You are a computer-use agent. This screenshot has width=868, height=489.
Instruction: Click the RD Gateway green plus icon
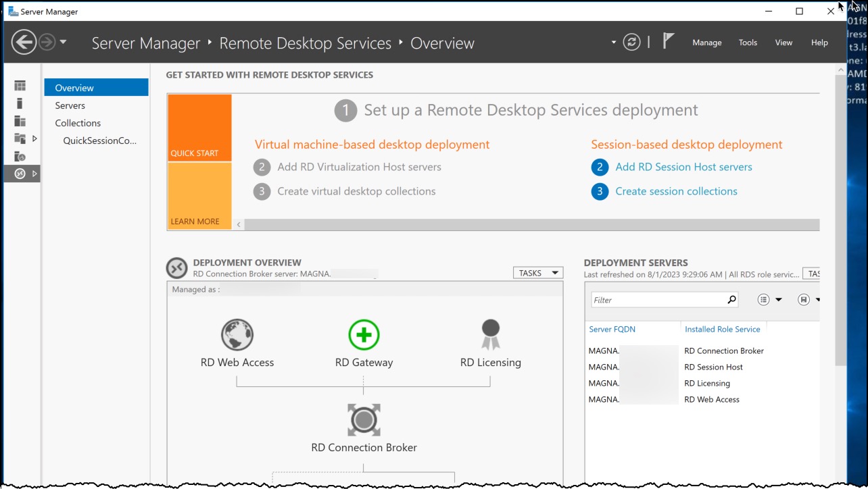[364, 335]
